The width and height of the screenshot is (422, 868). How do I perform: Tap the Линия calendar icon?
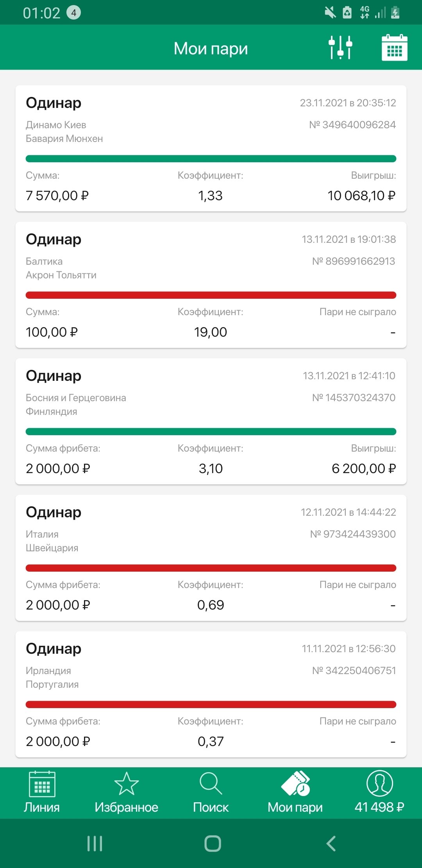(42, 784)
